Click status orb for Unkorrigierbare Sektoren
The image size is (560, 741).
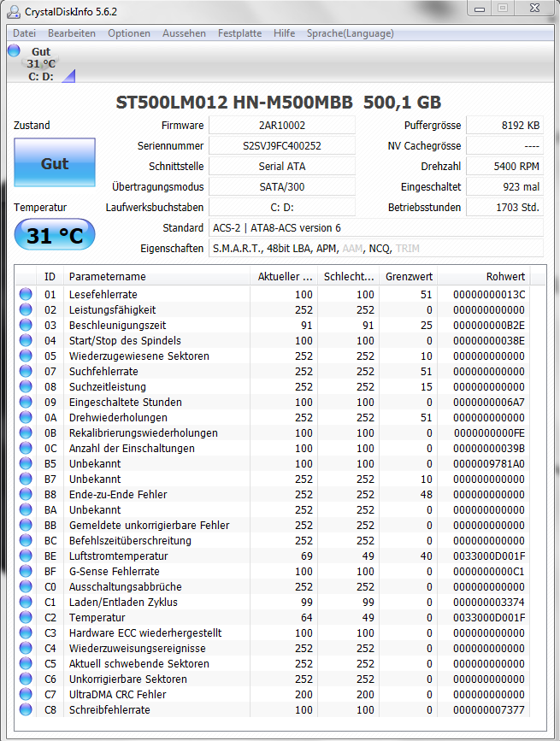click(x=26, y=679)
